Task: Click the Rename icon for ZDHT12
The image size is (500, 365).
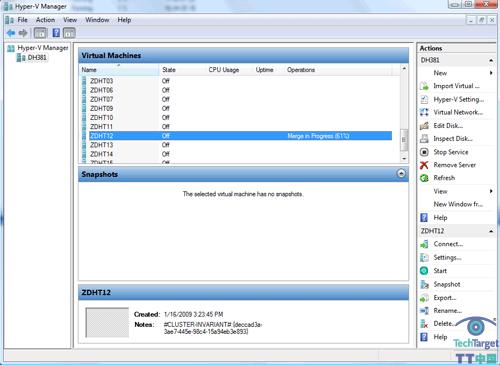Action: click(x=424, y=311)
